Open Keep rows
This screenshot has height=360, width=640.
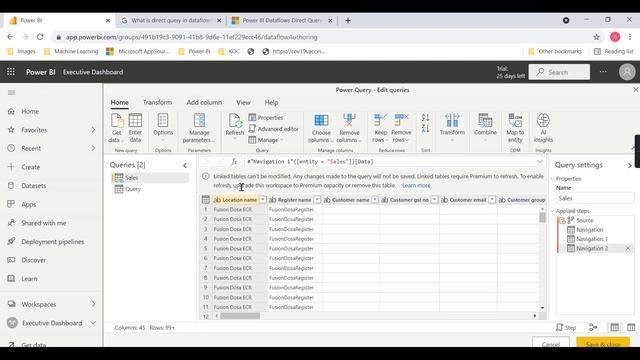pos(380,128)
